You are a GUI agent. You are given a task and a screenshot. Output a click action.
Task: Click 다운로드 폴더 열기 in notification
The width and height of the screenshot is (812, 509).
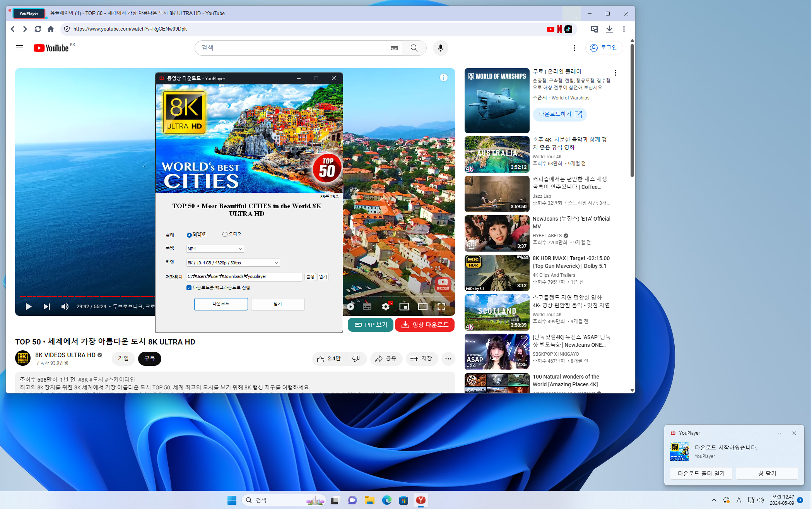701,473
